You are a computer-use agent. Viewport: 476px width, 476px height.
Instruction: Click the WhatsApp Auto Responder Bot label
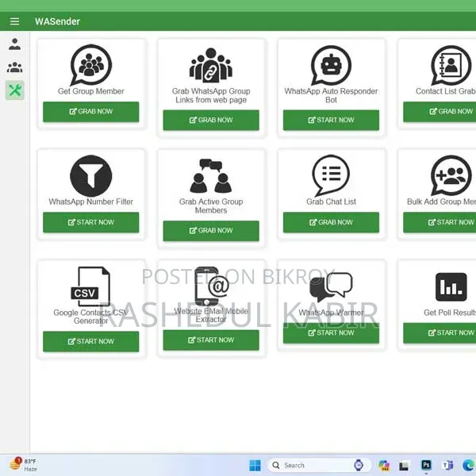tap(331, 96)
